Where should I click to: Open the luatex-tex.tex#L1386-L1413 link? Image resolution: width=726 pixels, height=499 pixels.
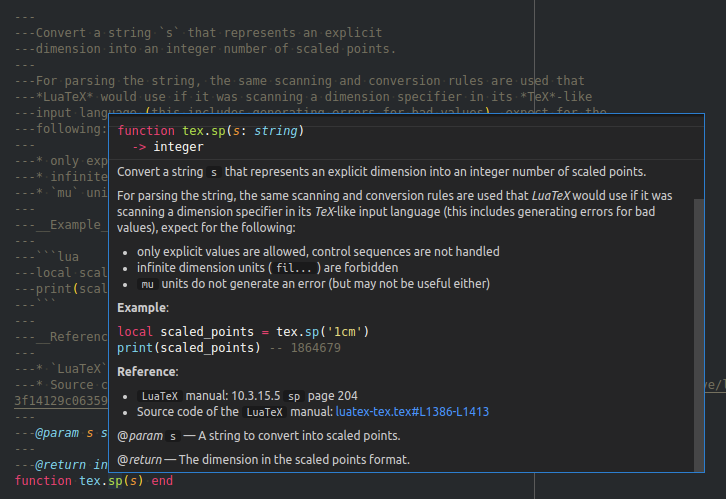[412, 412]
